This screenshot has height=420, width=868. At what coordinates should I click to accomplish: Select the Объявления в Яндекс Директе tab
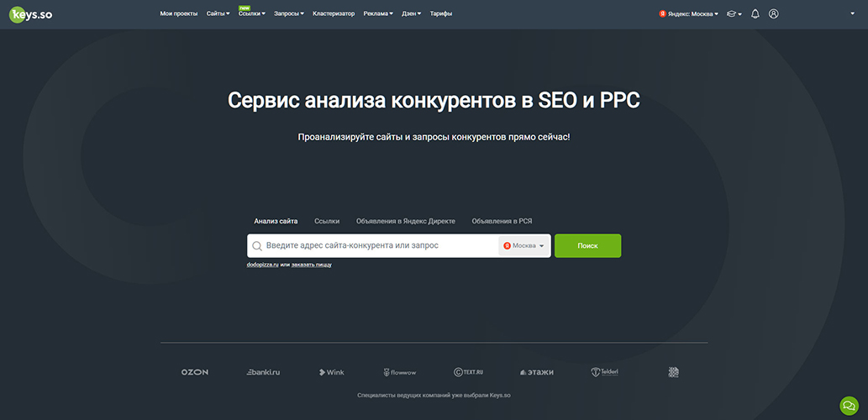[x=406, y=221]
